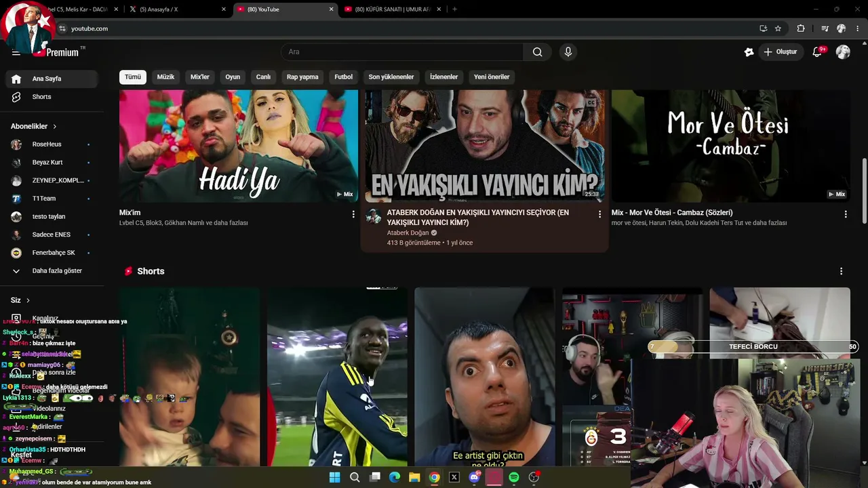Click the YouTube search magnifier button
Image resolution: width=868 pixels, height=488 pixels.
pyautogui.click(x=537, y=52)
